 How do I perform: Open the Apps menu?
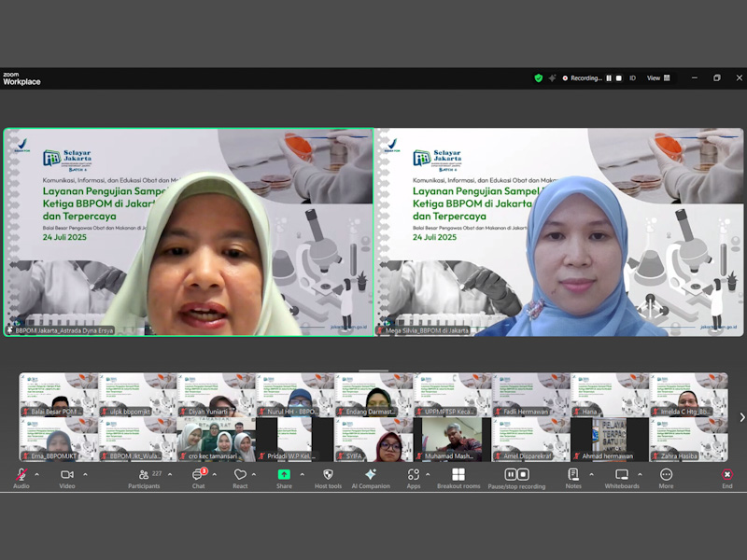pos(414,478)
